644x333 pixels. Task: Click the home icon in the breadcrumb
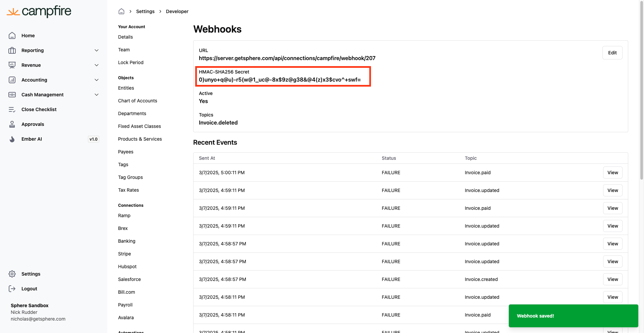121,11
